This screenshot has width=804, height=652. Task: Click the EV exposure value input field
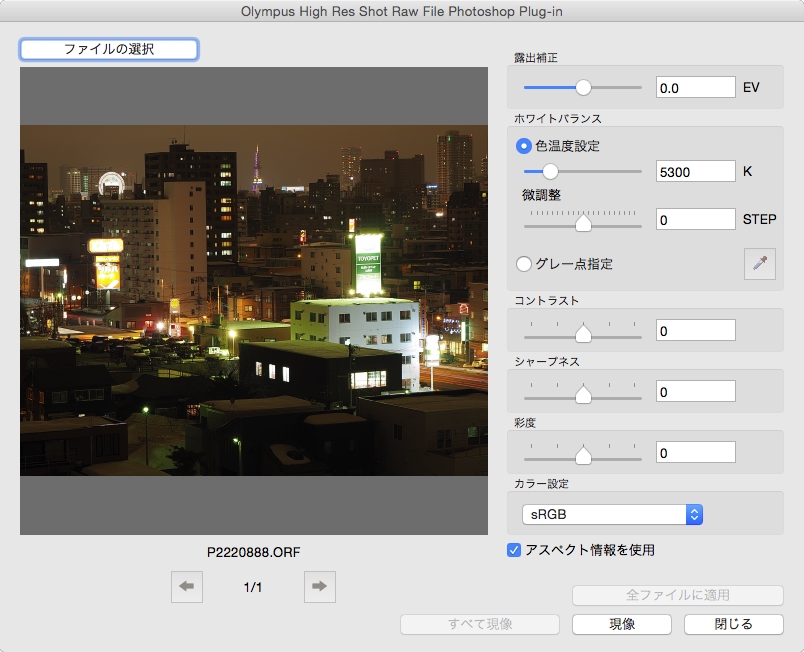[695, 88]
